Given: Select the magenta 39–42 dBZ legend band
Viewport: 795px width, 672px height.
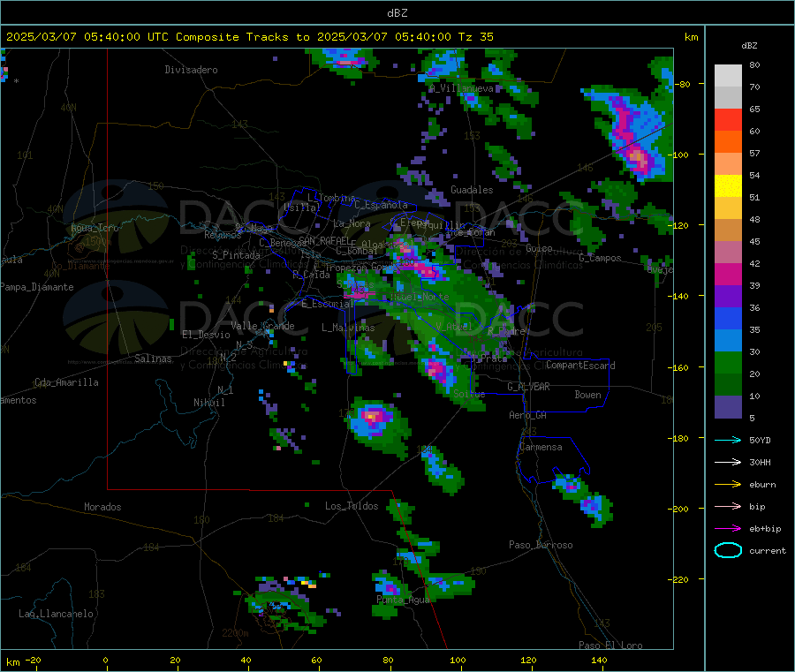Looking at the screenshot, I should pyautogui.click(x=728, y=274).
